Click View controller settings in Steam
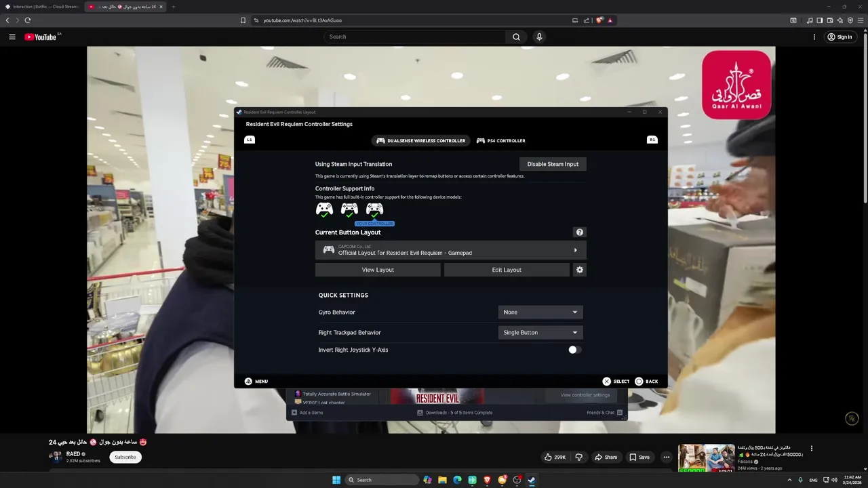The width and height of the screenshot is (868, 488). (x=585, y=395)
